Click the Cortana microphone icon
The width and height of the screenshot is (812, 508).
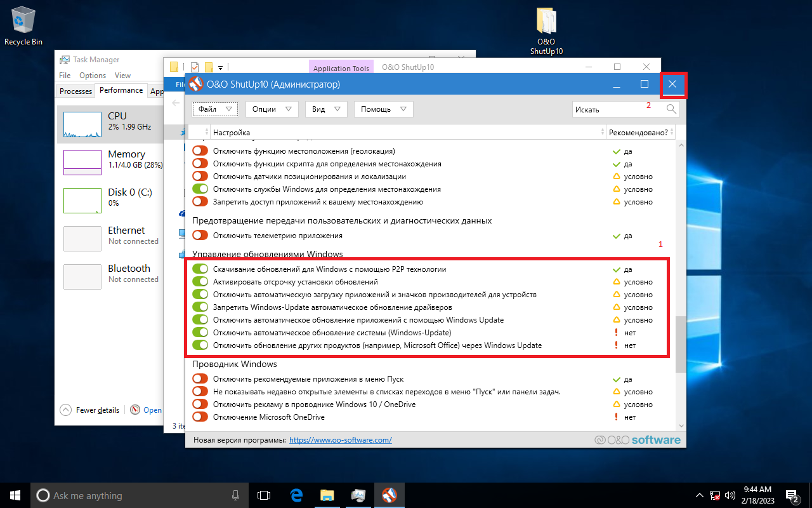[236, 495]
